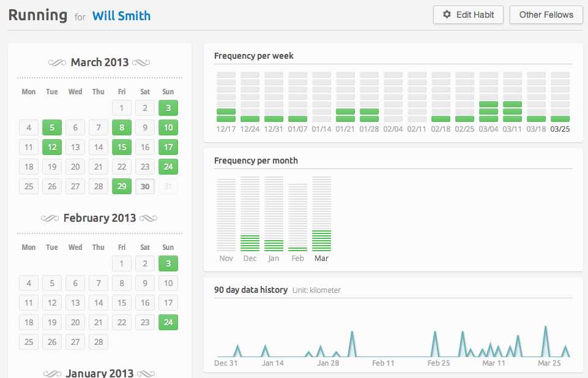
Task: Open Will Smith profile link
Action: coord(121,16)
